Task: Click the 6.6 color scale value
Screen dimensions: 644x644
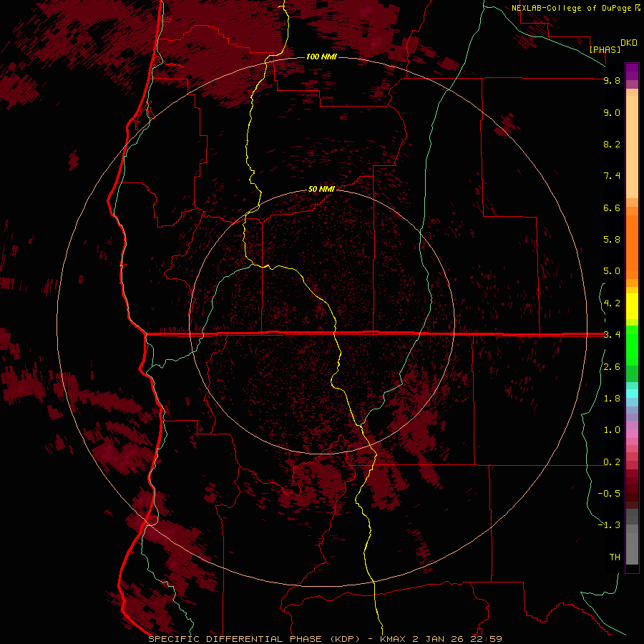Action: [612, 208]
